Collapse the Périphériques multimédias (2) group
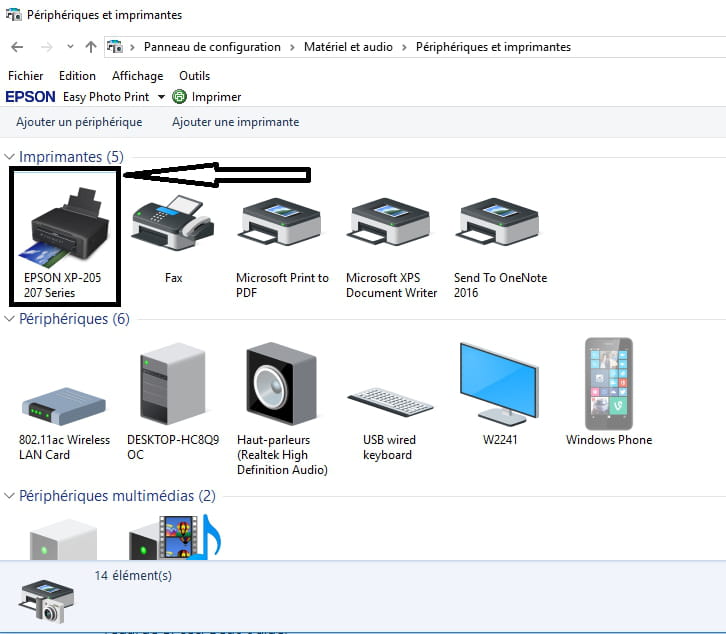Viewport: 726px width, 634px height. pyautogui.click(x=9, y=496)
